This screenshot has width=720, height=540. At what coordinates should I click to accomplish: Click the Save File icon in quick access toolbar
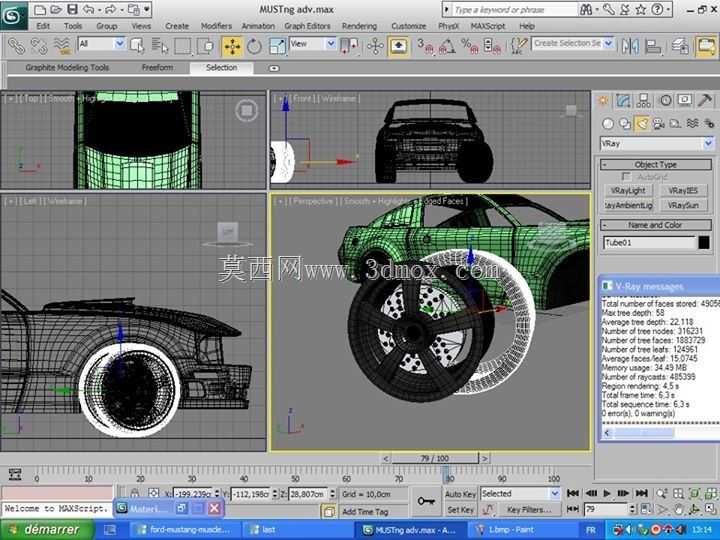pyautogui.click(x=72, y=9)
